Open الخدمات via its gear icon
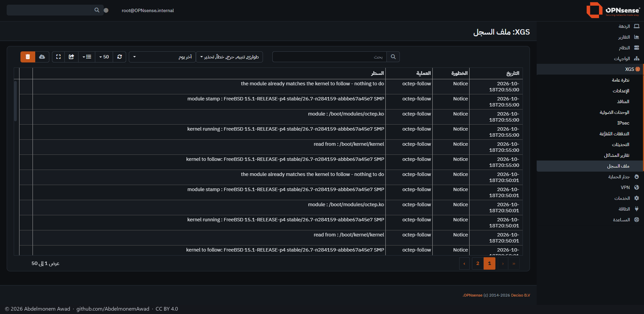644x314 pixels. pos(637,198)
